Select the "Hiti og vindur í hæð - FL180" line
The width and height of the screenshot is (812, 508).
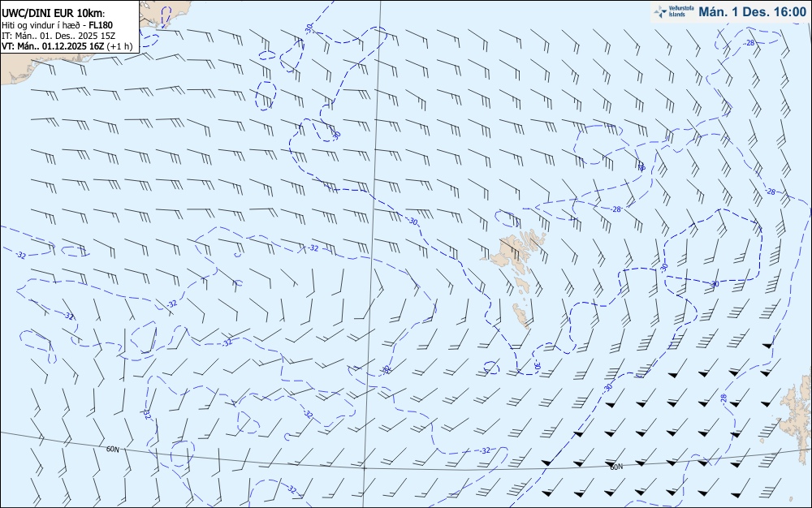57,25
